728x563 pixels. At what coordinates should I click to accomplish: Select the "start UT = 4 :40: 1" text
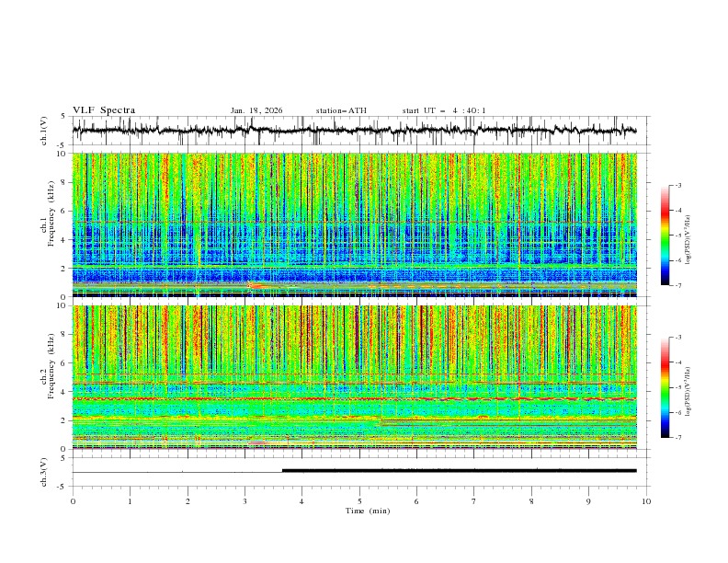coord(444,110)
